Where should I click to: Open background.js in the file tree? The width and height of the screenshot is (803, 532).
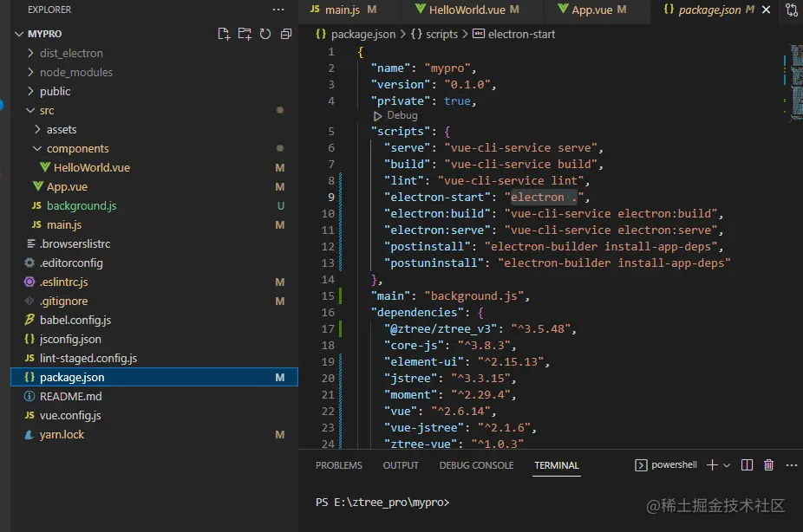[x=82, y=205]
